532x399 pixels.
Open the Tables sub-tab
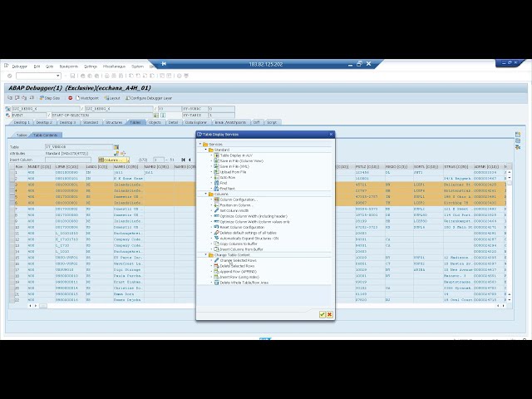pyautogui.click(x=22, y=135)
